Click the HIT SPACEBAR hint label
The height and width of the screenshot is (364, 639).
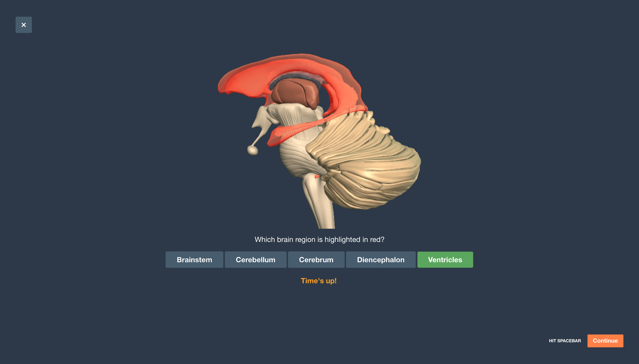[x=565, y=341]
